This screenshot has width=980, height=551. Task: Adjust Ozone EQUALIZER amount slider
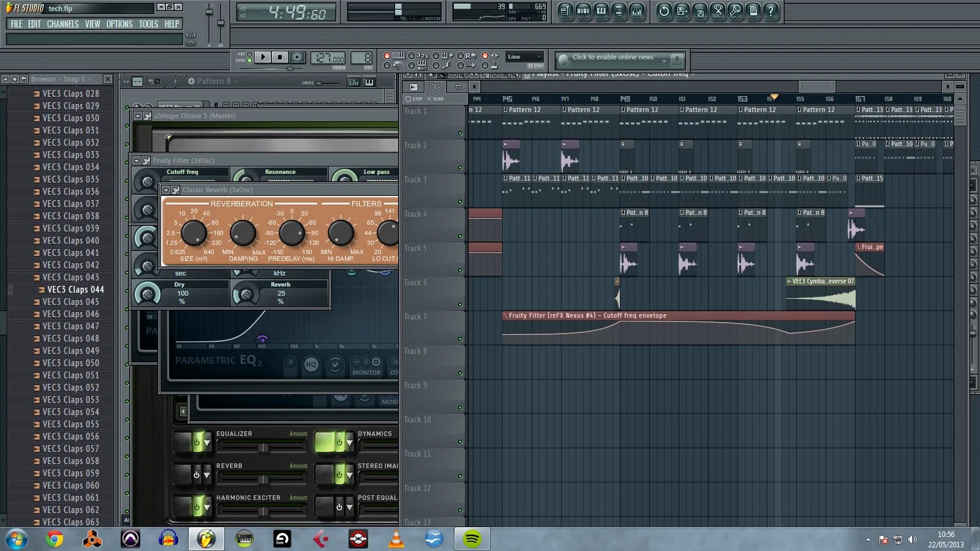262,448
